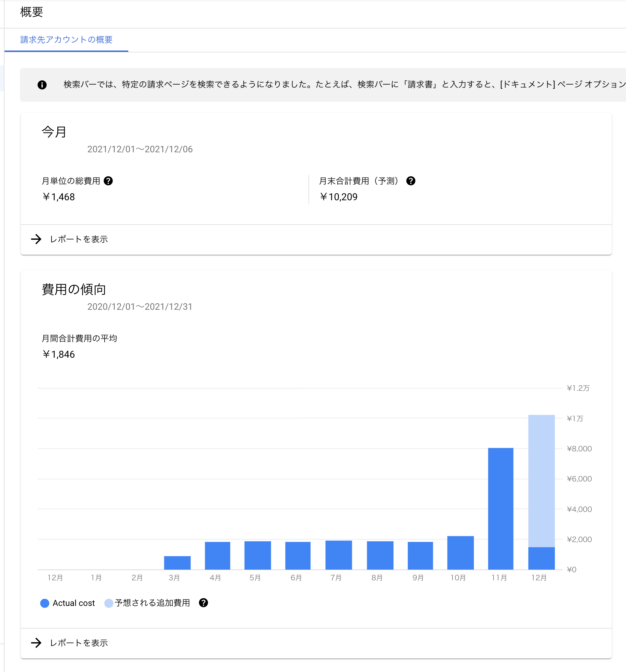Click the 2月 x-axis label
The height and width of the screenshot is (672, 626).
[x=137, y=578]
